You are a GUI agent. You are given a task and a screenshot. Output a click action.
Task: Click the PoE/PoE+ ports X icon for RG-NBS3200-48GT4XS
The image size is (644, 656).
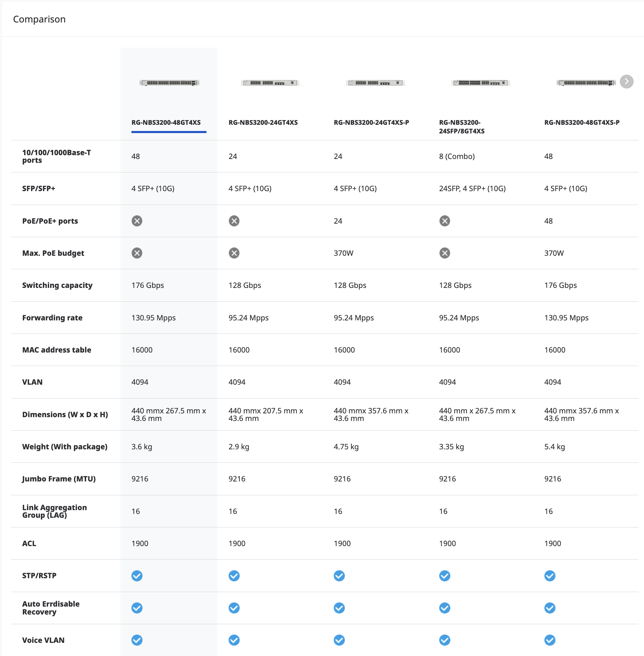click(137, 221)
